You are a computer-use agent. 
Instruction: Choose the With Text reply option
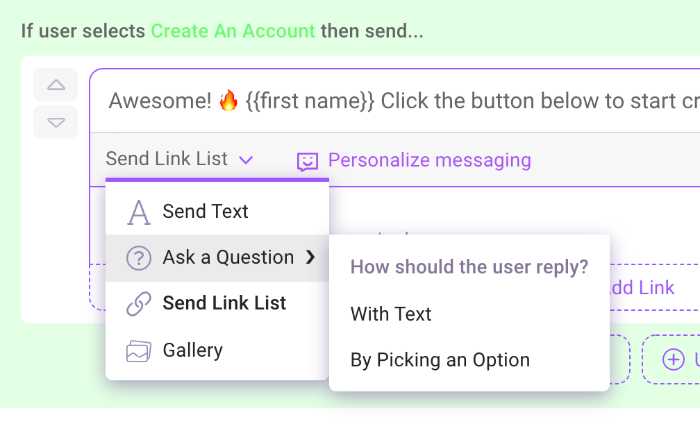[x=391, y=314]
